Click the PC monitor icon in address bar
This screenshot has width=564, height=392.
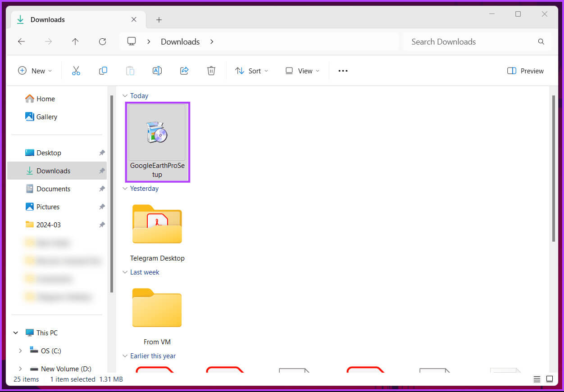pos(132,41)
